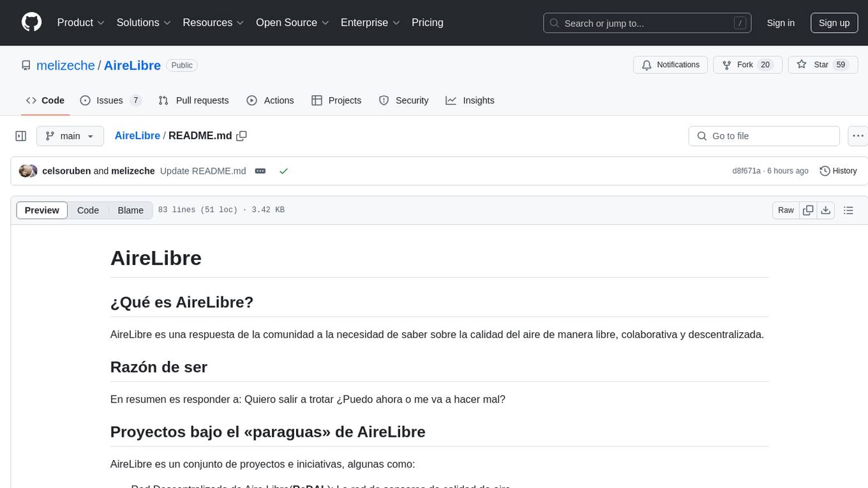The width and height of the screenshot is (868, 488).
Task: Copy the file path with the copy icon
Action: (x=241, y=135)
